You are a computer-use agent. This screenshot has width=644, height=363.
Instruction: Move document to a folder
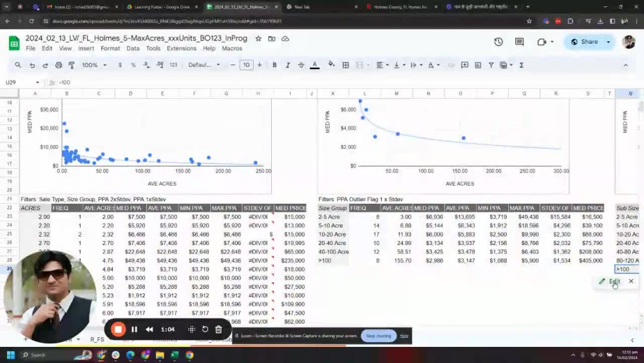[x=272, y=39]
